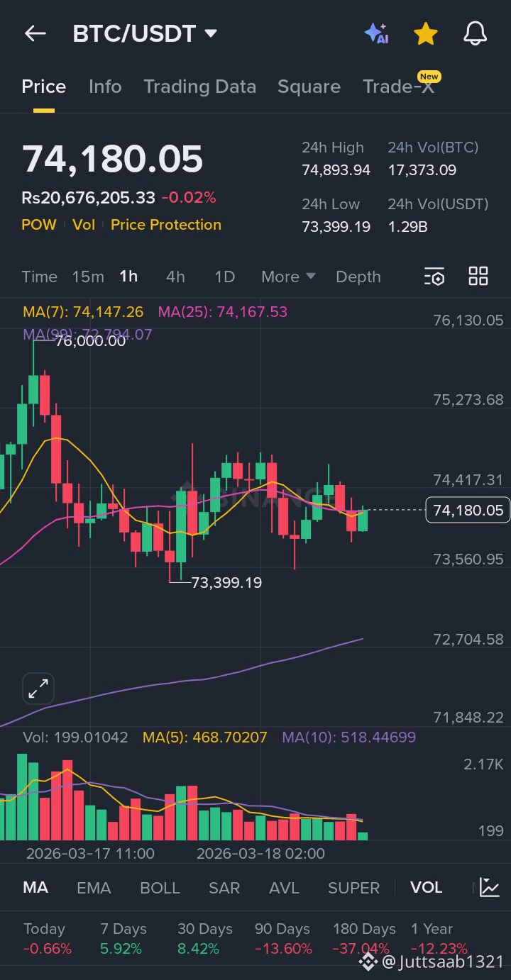Open the AI sparkle assistant icon

coord(376,33)
